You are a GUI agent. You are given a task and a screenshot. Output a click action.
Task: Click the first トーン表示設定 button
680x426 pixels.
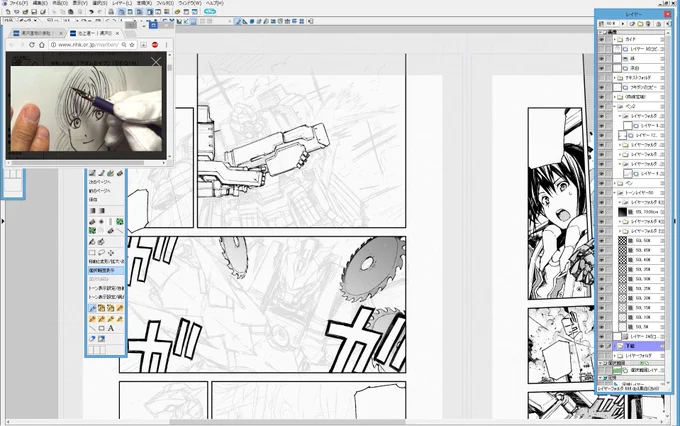(x=106, y=288)
